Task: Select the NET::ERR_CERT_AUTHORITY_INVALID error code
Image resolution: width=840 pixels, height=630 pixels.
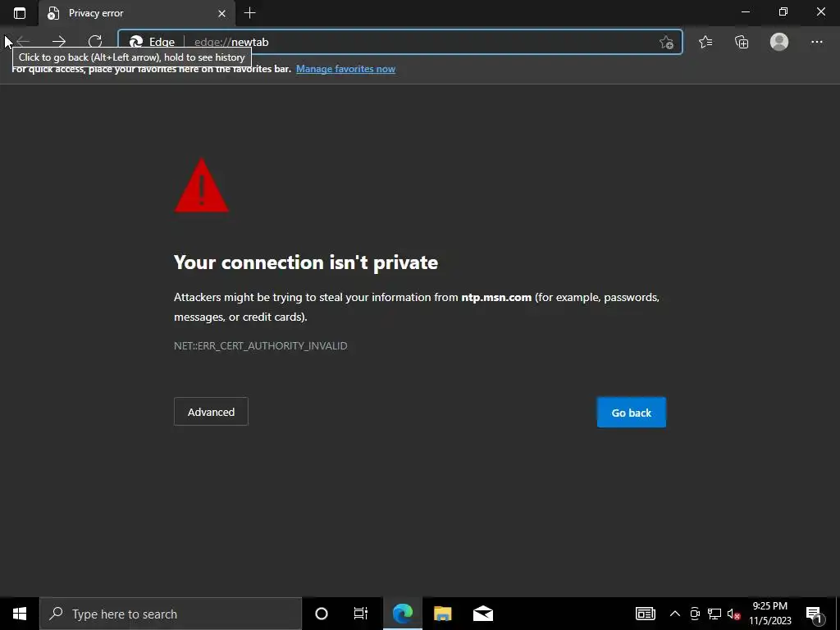Action: tap(260, 345)
